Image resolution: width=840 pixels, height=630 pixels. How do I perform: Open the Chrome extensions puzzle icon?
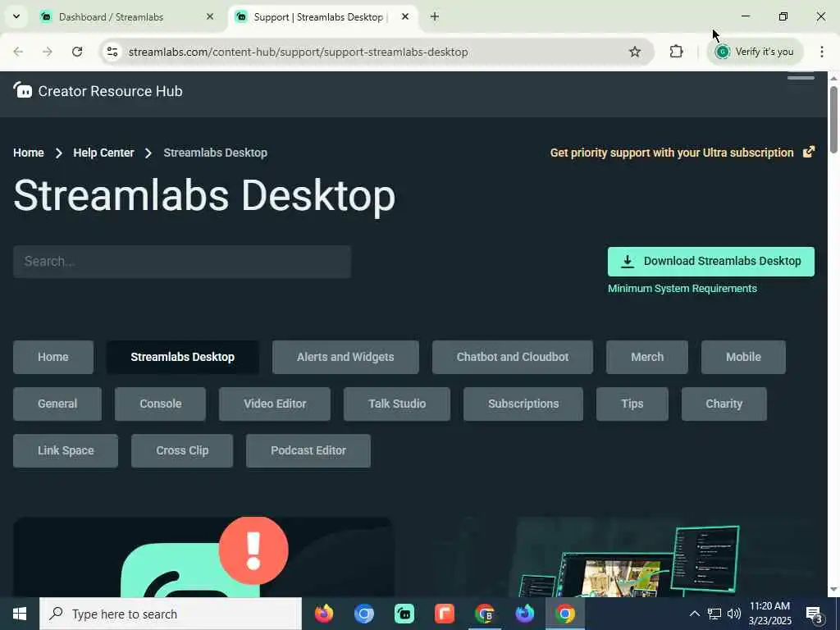pyautogui.click(x=676, y=52)
